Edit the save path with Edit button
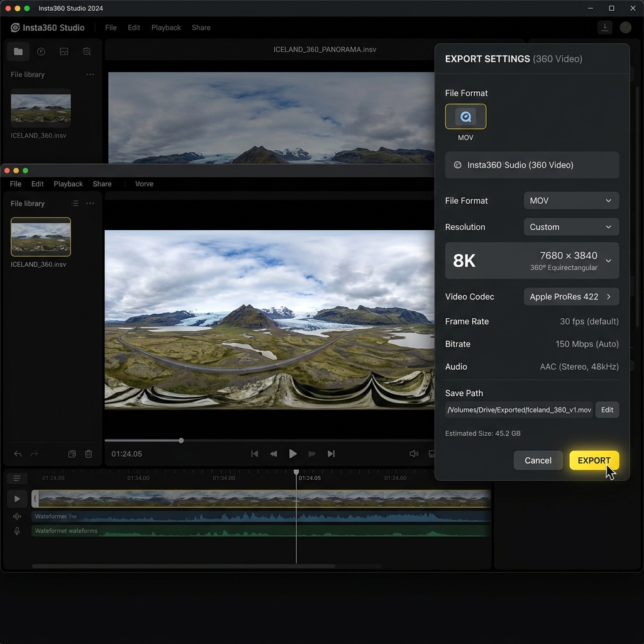This screenshot has height=644, width=644. click(x=606, y=409)
